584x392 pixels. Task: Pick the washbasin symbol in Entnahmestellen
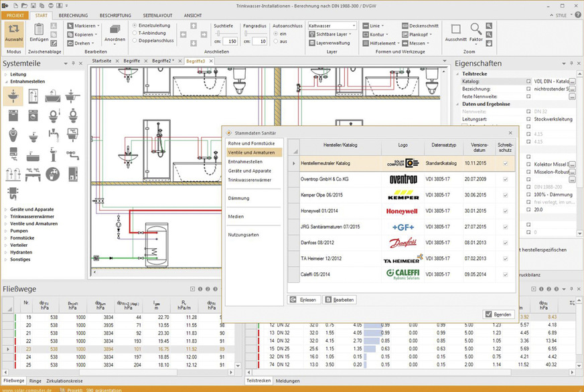coord(13,97)
